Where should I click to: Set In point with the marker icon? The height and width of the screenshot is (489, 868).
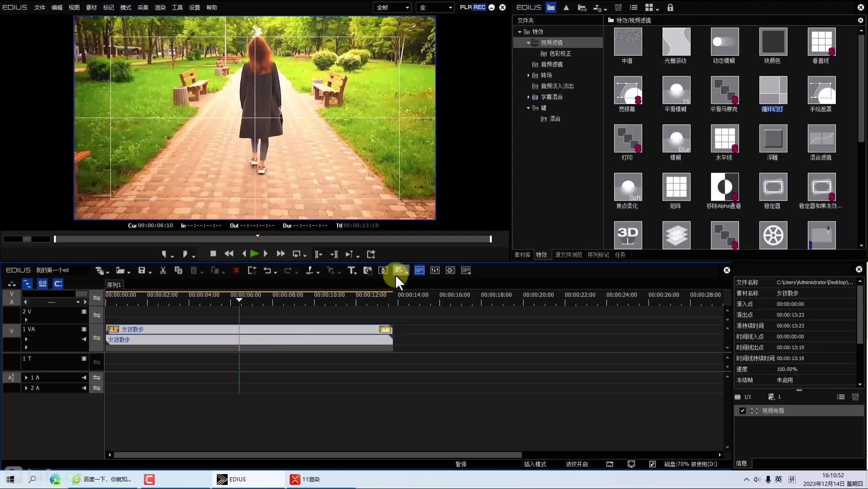[x=164, y=254]
